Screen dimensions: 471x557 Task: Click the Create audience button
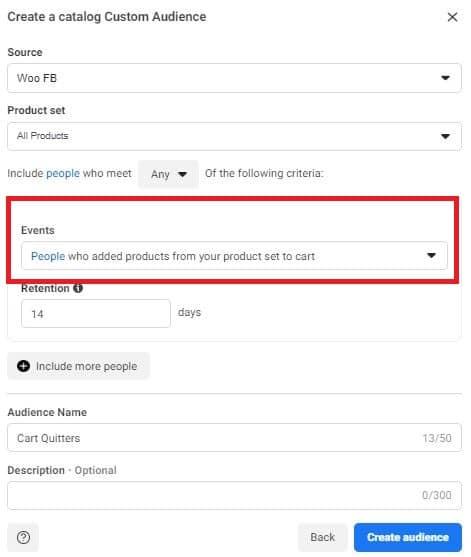click(x=408, y=537)
